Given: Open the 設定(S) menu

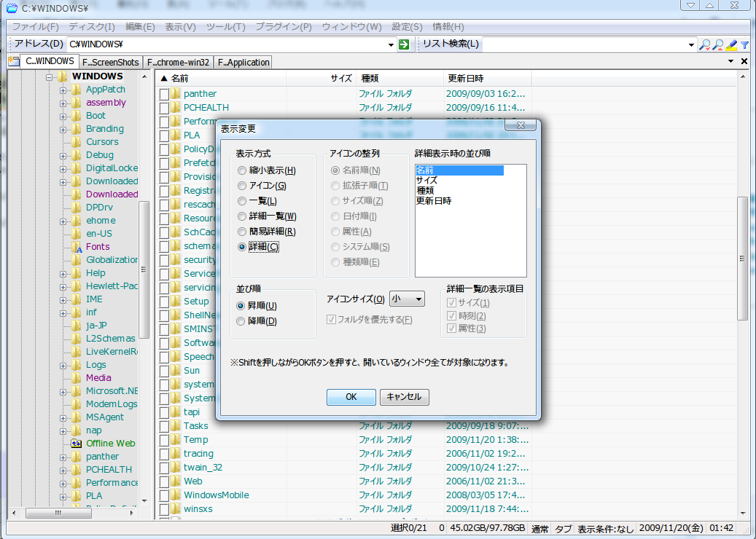Looking at the screenshot, I should tap(407, 27).
